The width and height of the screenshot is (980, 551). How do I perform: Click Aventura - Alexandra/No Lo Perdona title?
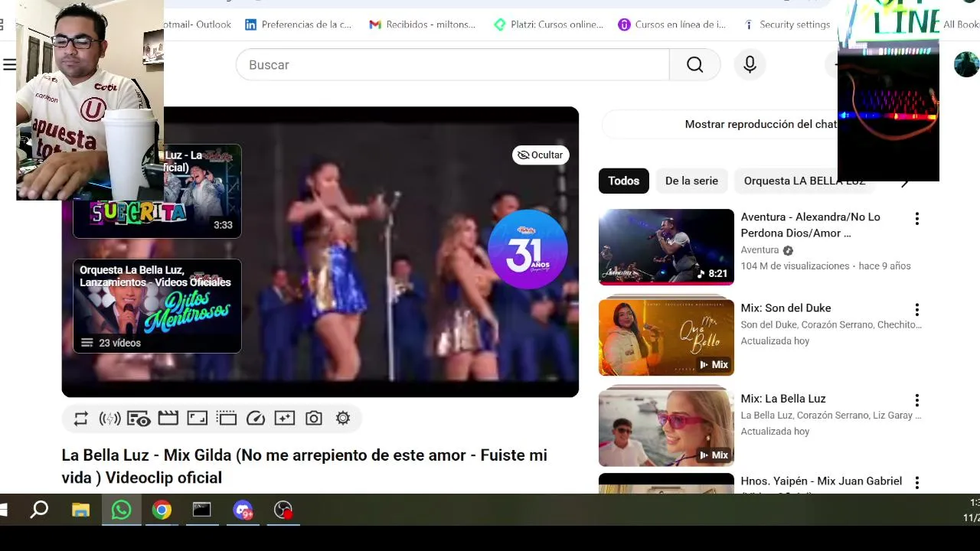pyautogui.click(x=810, y=225)
